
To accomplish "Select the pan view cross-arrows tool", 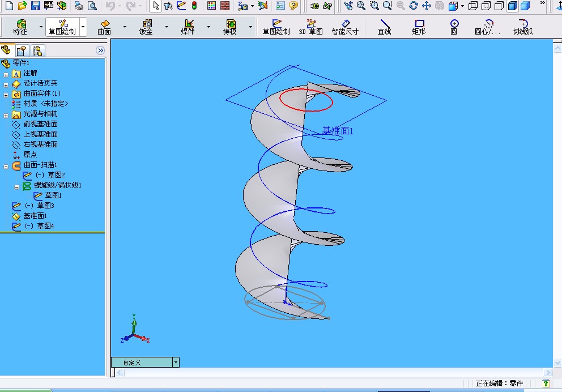I will click(427, 5).
